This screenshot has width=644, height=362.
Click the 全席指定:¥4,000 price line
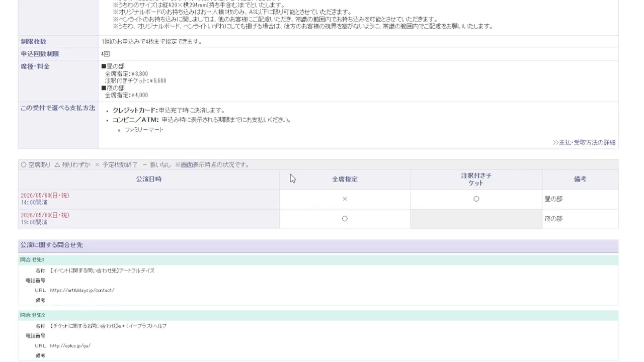pyautogui.click(x=126, y=95)
